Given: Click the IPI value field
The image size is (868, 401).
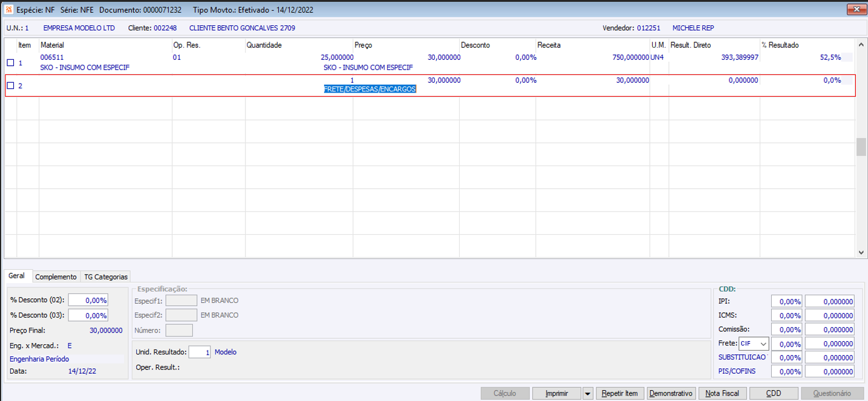Looking at the screenshot, I should coord(829,301).
